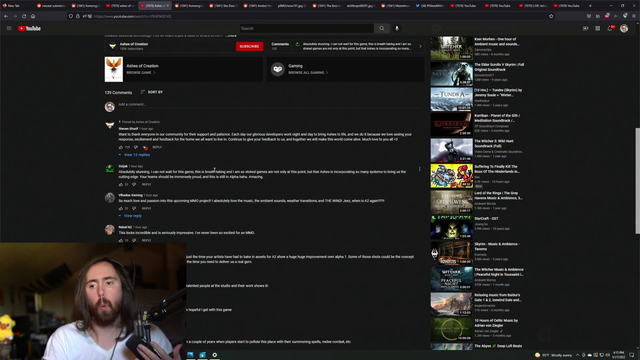Open the Sort By comments dropdown
The image size is (640, 360).
pyautogui.click(x=151, y=92)
